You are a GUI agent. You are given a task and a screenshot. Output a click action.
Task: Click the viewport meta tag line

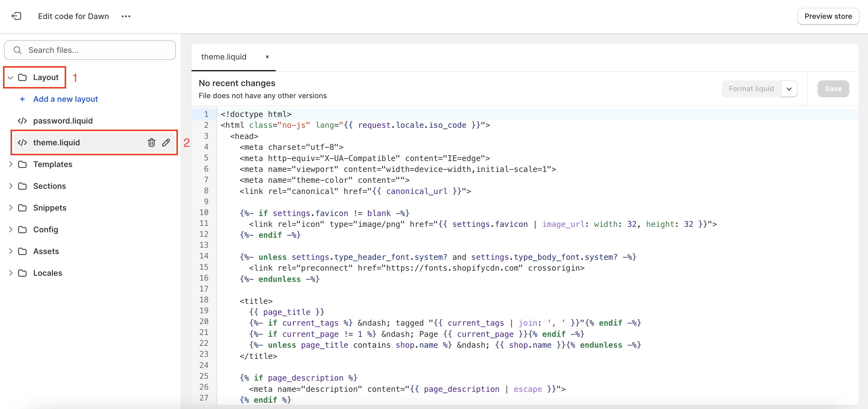tap(398, 169)
